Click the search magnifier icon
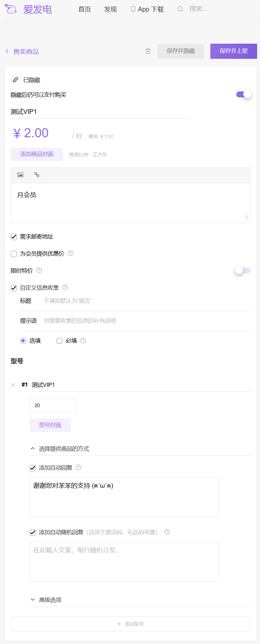The image size is (260, 644). [x=180, y=9]
